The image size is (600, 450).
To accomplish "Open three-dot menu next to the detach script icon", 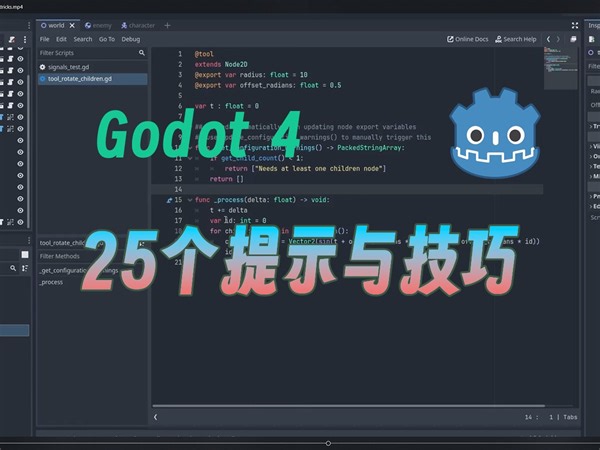I will 25,39.
